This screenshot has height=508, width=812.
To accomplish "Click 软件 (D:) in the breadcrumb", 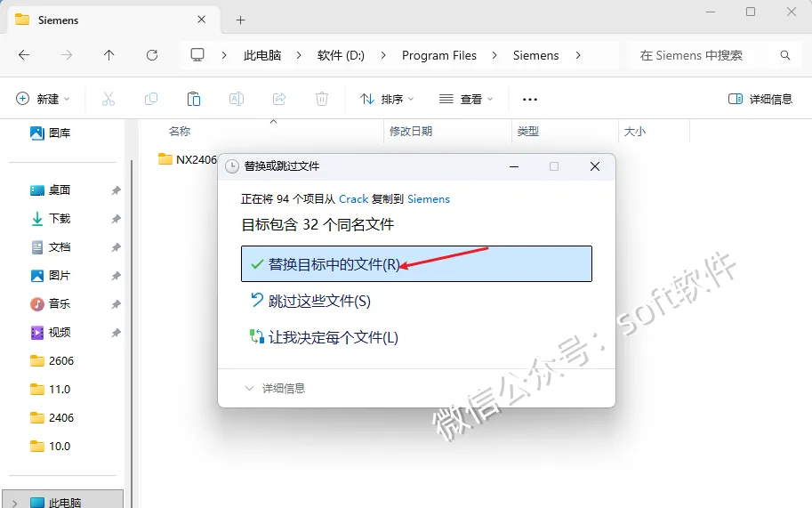I will click(x=341, y=55).
